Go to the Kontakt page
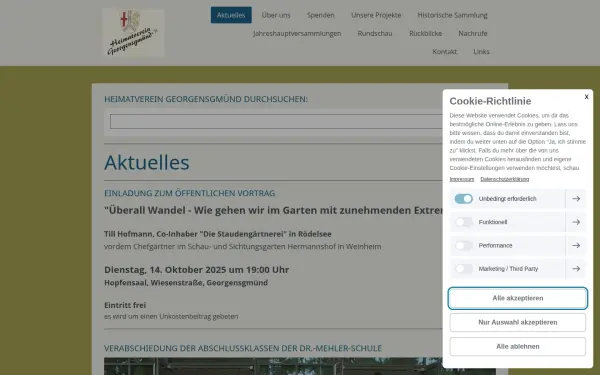This screenshot has width=600, height=375. (445, 51)
